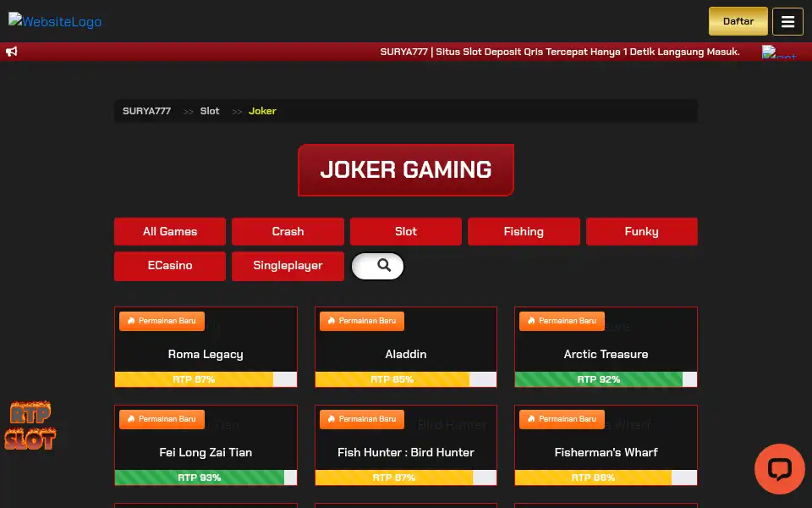The height and width of the screenshot is (508, 812).
Task: Click the Slot breadcrumb link
Action: 210,111
